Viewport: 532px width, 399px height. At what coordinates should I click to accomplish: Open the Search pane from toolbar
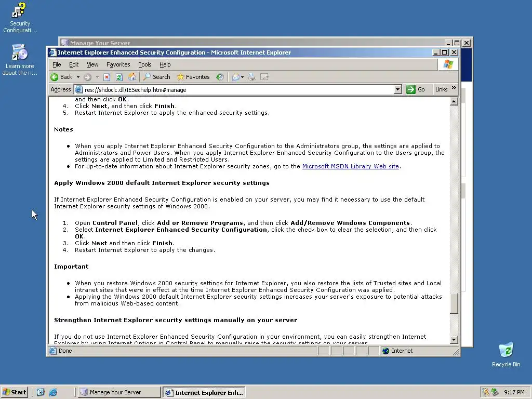(x=157, y=77)
